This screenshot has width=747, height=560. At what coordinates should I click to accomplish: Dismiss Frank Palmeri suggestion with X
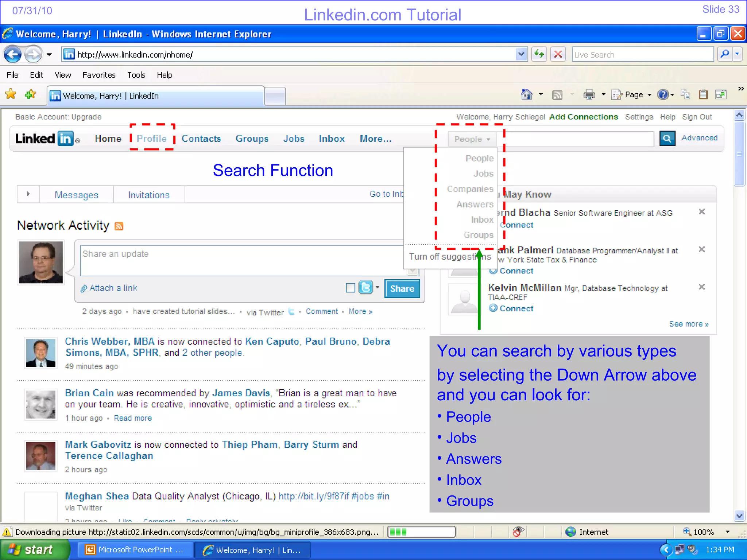pos(701,249)
